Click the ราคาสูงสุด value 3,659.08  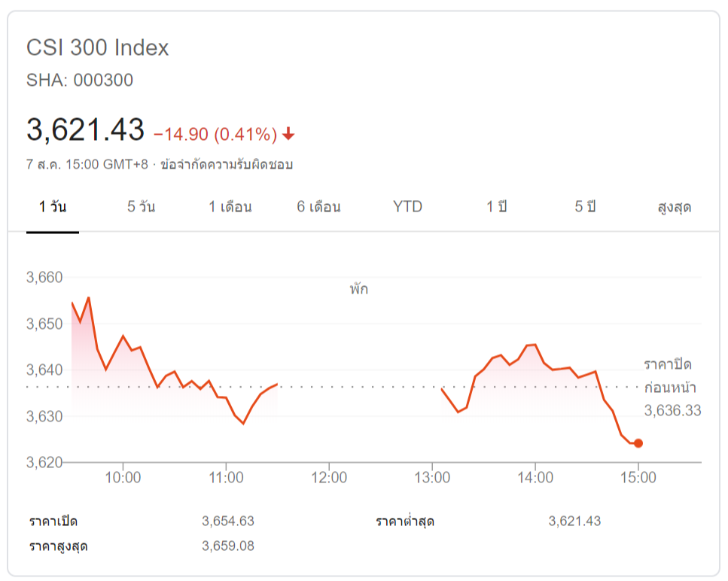(x=228, y=546)
